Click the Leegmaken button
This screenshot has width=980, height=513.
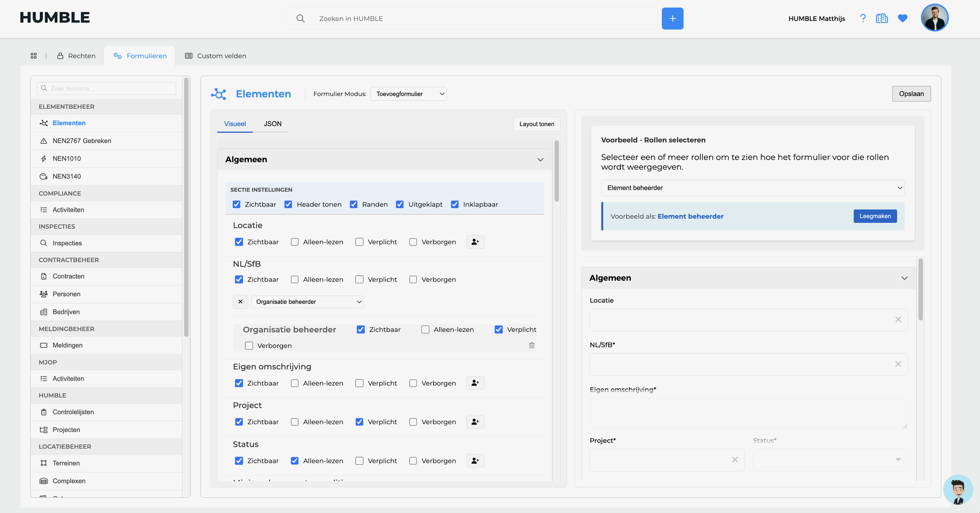pos(875,216)
